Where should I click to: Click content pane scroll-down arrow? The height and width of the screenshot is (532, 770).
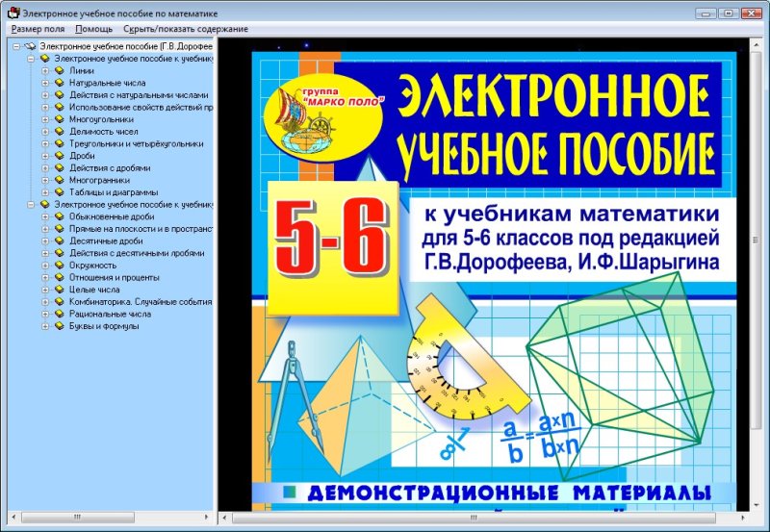tap(756, 505)
